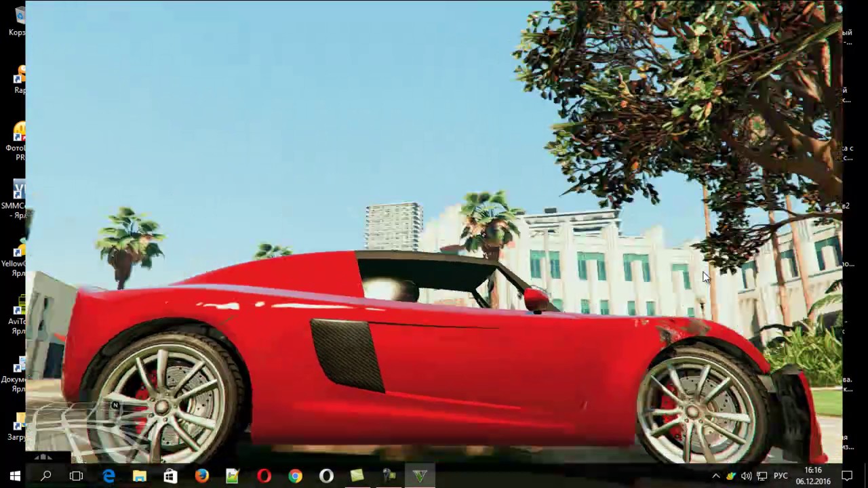Switch to the running app beside GTA V icon
Viewport: 868px width, 488px height.
coord(389,476)
